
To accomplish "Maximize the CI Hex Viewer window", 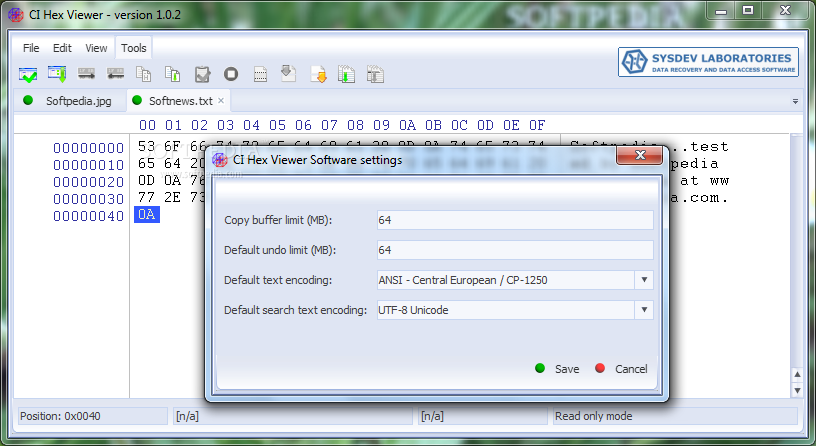I will (x=748, y=10).
